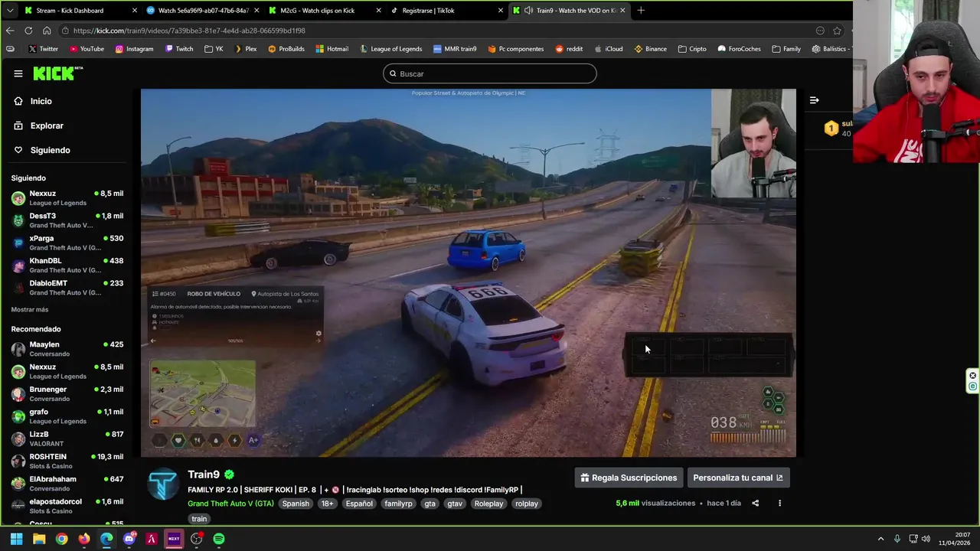The image size is (980, 551).
Task: Click the green verified badge beside Train9
Action: point(229,474)
